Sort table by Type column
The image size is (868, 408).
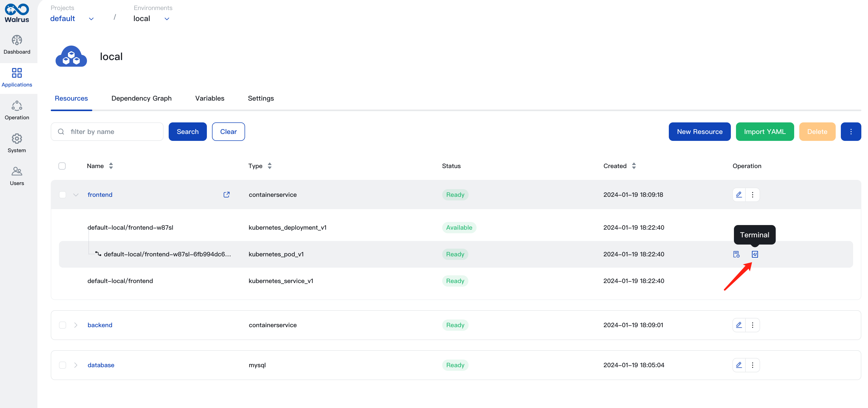270,166
